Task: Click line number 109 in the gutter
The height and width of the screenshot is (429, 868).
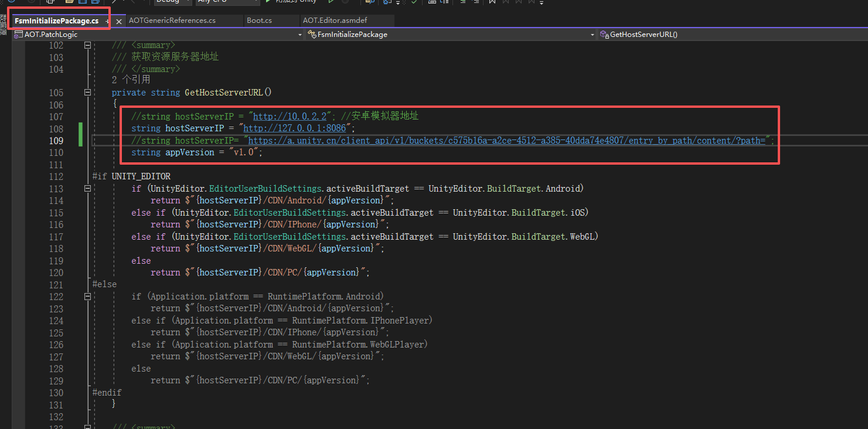Action: pos(56,141)
